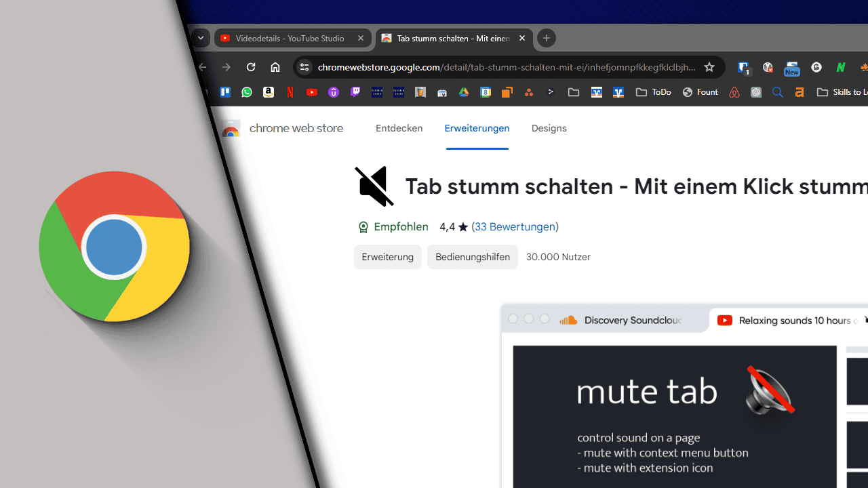
Task: Click the green N extension icon
Action: (841, 67)
